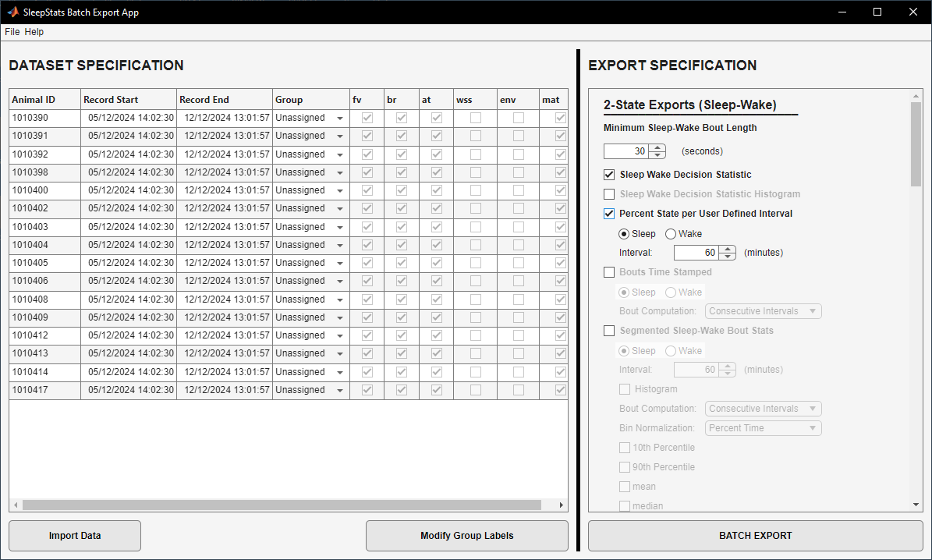Click the Record Start column header
Viewport: 932px width, 560px height.
pyautogui.click(x=129, y=100)
